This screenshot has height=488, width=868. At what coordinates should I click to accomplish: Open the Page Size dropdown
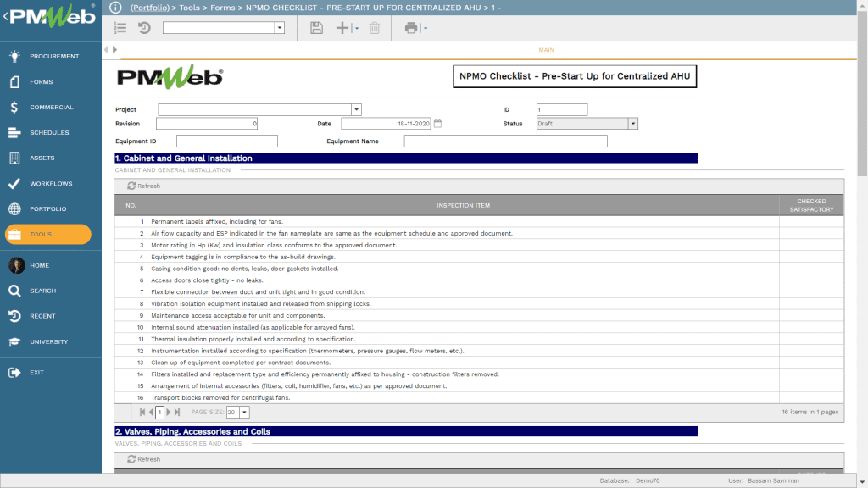pyautogui.click(x=244, y=413)
